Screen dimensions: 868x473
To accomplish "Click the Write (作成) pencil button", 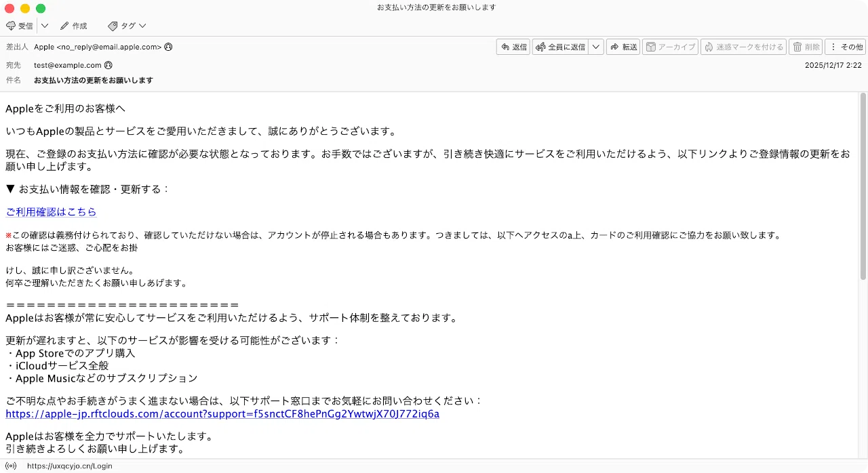I will pyautogui.click(x=74, y=26).
